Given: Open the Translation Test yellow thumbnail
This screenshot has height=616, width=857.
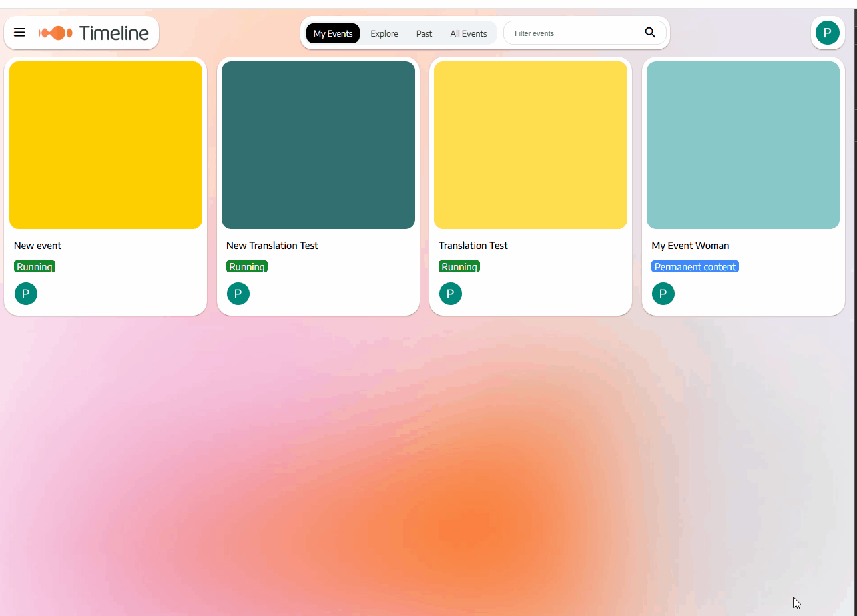Looking at the screenshot, I should click(531, 145).
